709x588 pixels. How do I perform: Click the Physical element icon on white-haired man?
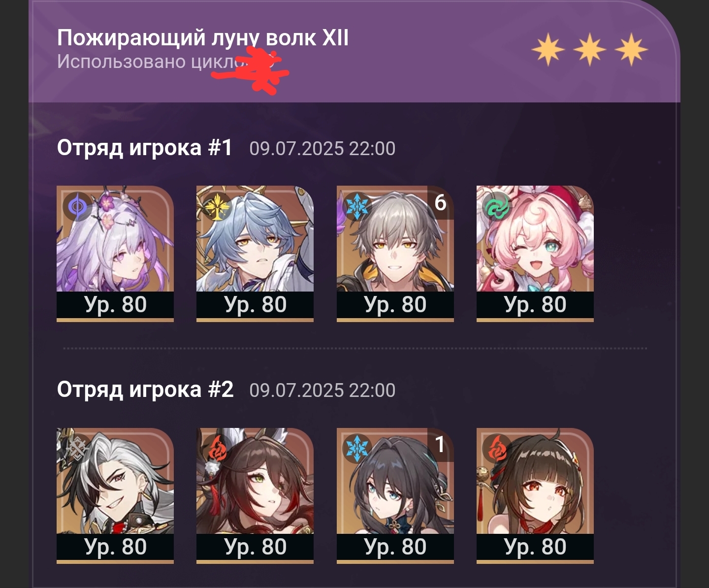[77, 449]
